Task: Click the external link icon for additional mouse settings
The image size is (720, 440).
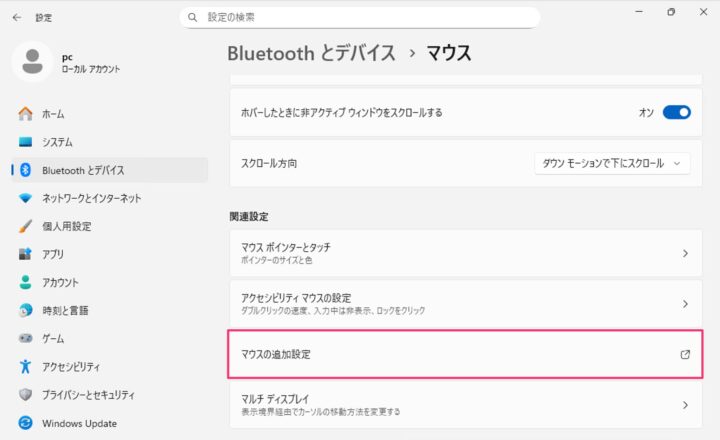Action: (685, 354)
